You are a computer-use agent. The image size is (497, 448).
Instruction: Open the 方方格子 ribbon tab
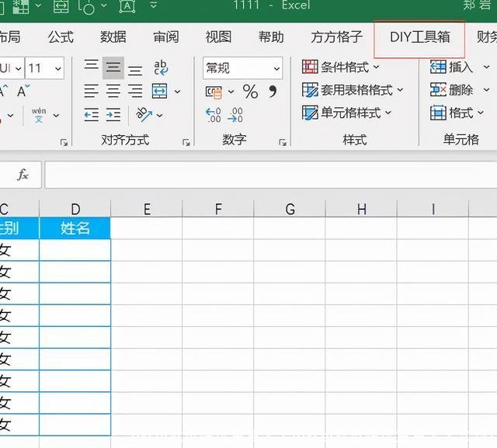pos(336,37)
